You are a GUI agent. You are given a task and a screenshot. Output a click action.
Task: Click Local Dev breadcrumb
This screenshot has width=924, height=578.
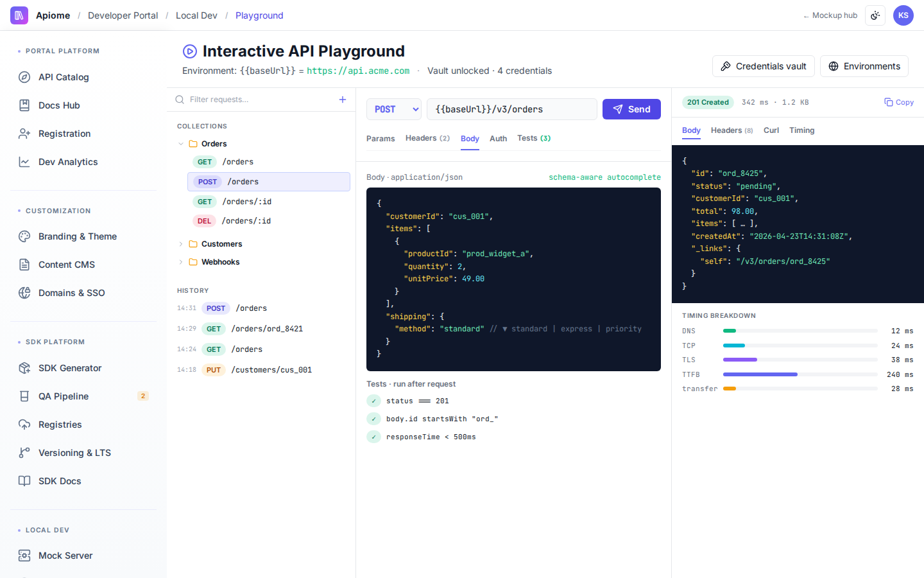(x=196, y=15)
